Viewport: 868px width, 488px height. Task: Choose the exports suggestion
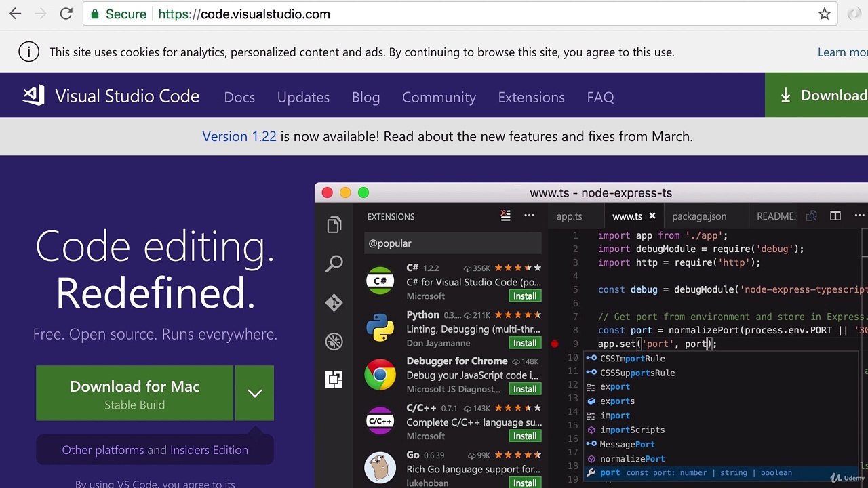(x=721, y=401)
